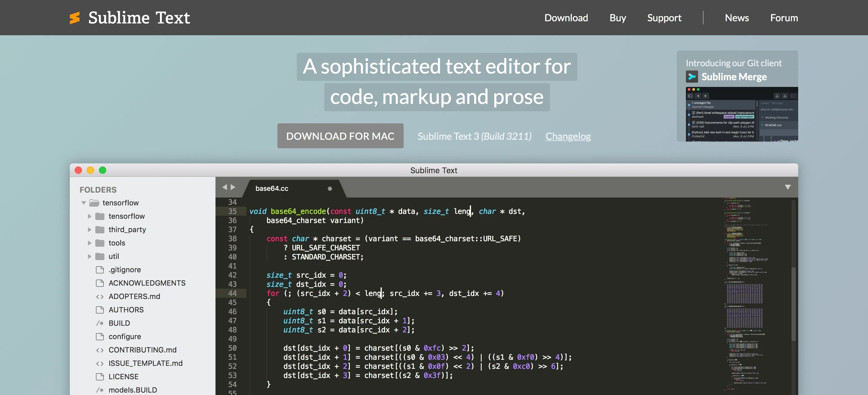Click the editor vertical scrollbar

pos(793,304)
